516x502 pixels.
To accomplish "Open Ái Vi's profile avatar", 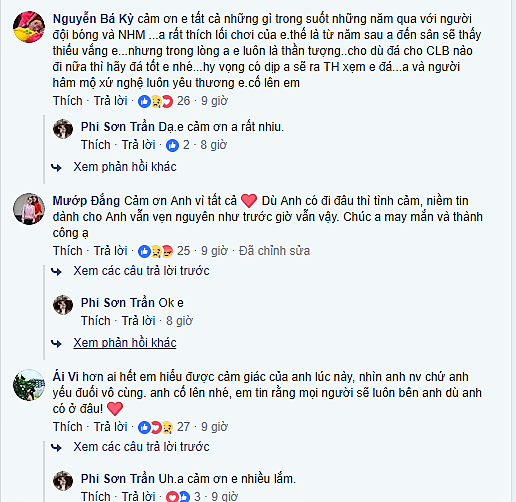I will 29,385.
